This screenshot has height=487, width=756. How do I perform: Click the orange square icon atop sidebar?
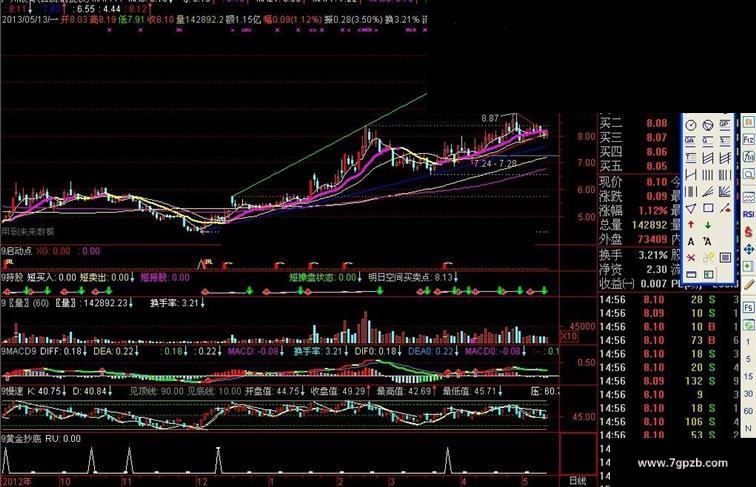(x=748, y=122)
